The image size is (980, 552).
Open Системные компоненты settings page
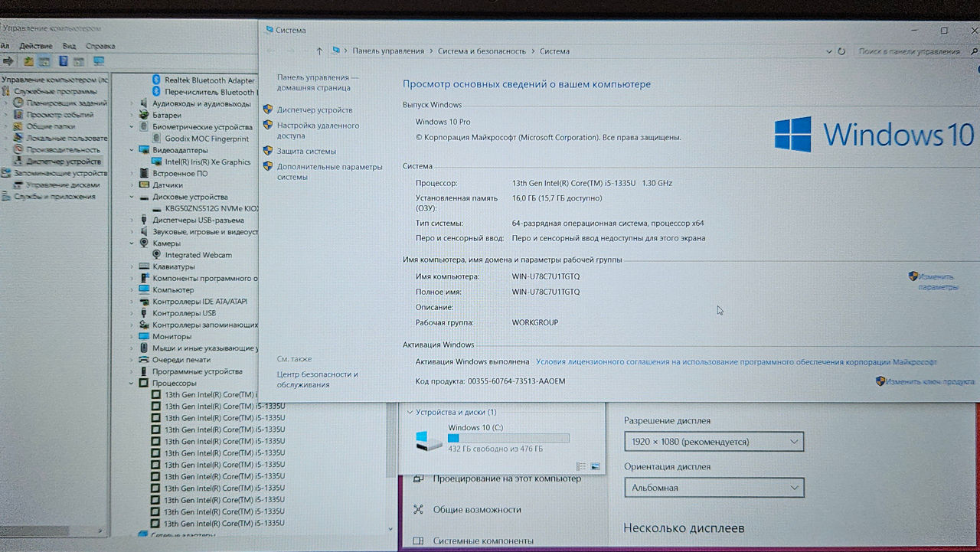coord(483,541)
